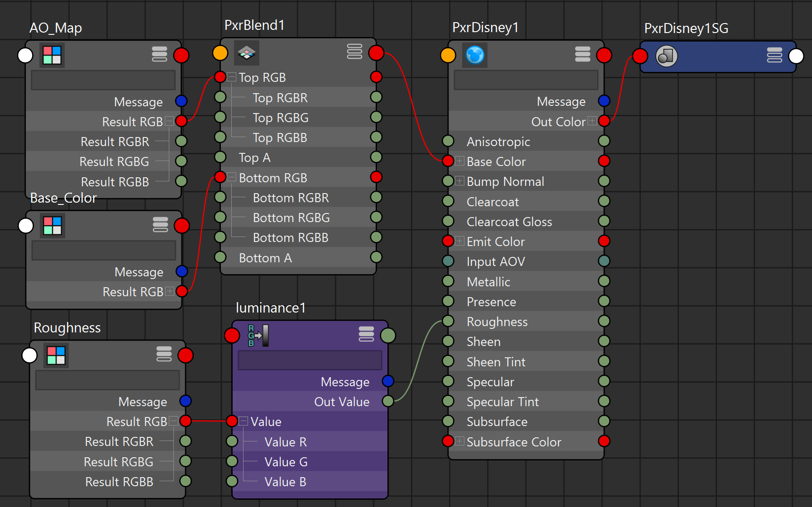Toggle PxrBlend1 node view mode bars
Screen dimensions: 812x507
tap(354, 52)
